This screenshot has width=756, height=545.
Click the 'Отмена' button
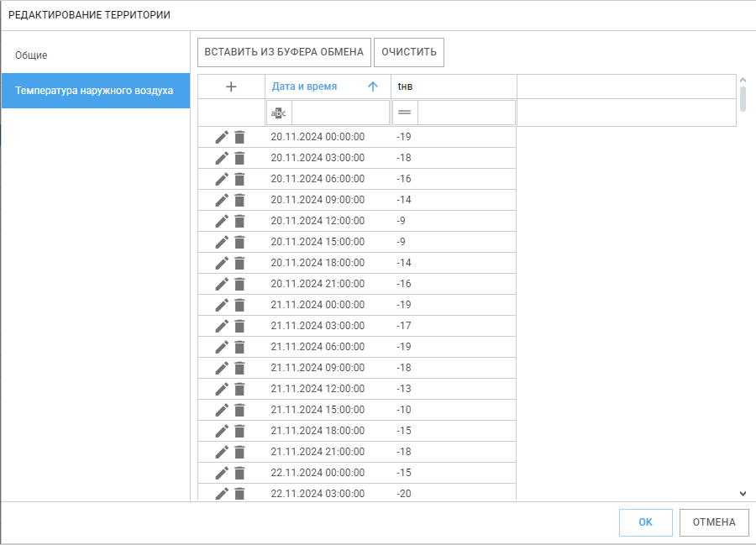click(x=714, y=522)
